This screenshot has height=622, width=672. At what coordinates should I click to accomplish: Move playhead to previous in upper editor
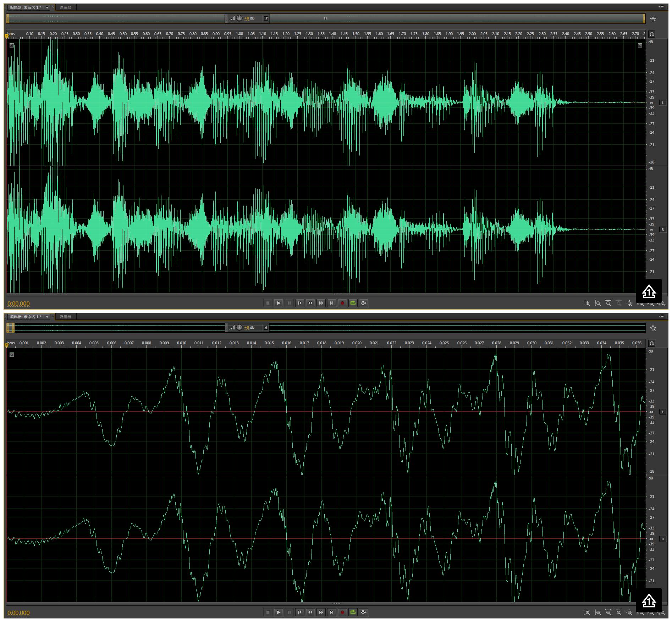[300, 303]
